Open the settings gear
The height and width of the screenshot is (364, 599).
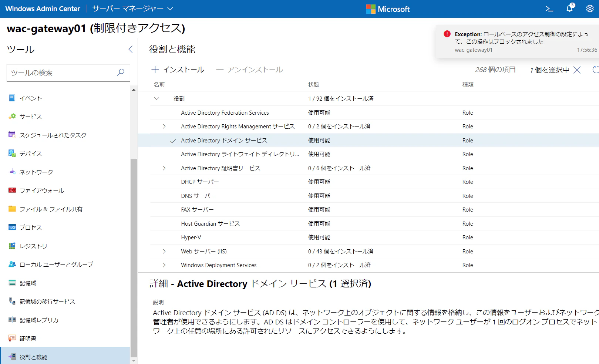click(590, 9)
